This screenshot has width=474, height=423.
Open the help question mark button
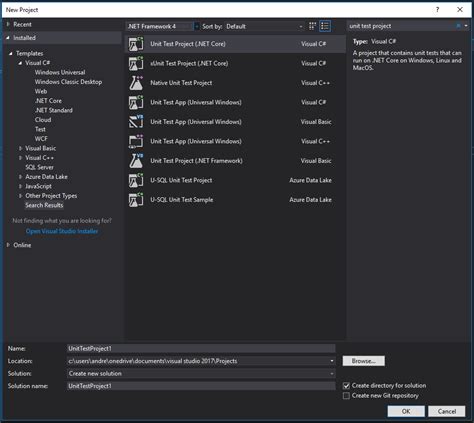point(438,10)
